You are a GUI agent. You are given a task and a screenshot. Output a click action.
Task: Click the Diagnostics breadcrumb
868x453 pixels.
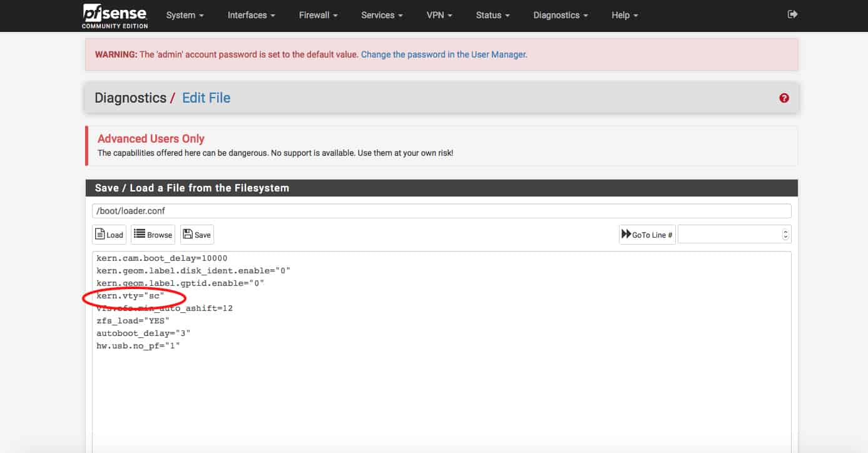(x=130, y=98)
